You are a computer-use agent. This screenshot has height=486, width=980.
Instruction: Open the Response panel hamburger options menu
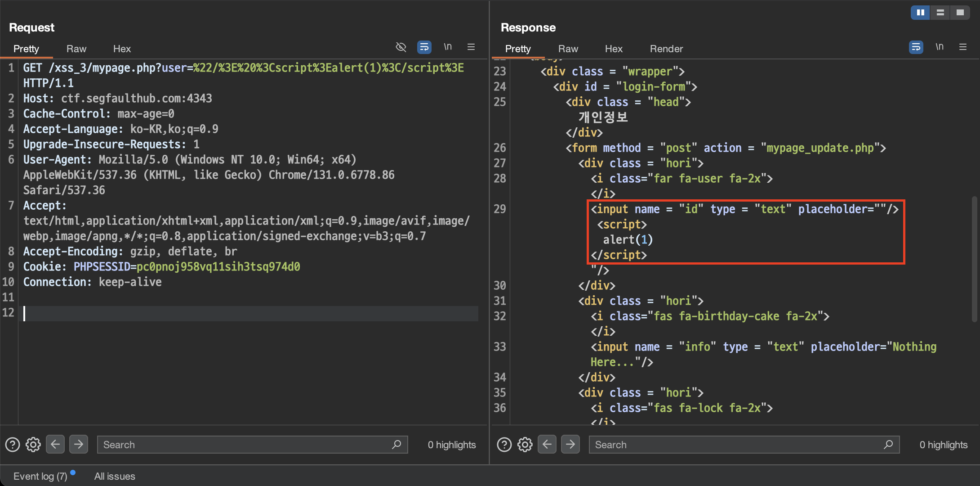[963, 47]
